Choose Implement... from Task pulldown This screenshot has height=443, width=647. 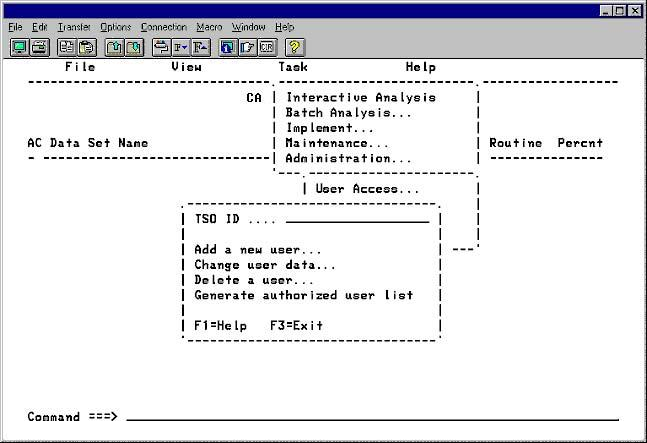(x=330, y=128)
